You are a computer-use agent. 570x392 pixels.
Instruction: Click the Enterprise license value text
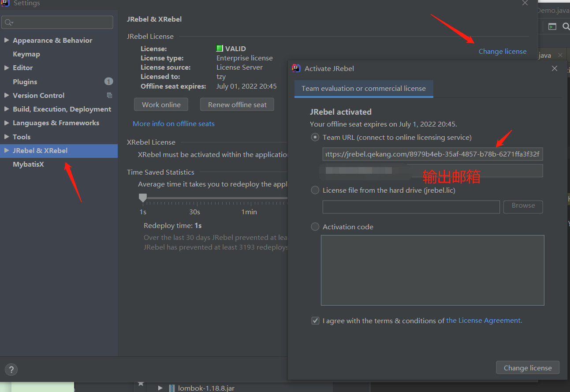[x=245, y=58]
